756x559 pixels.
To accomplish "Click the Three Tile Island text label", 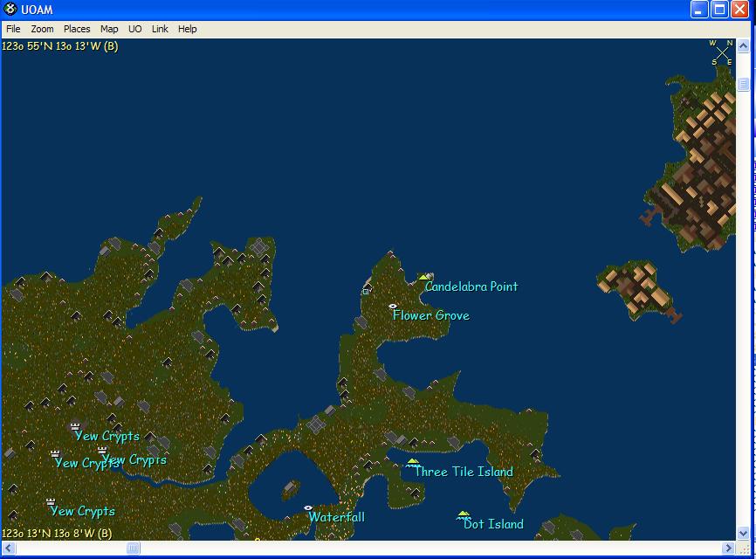I will (464, 472).
